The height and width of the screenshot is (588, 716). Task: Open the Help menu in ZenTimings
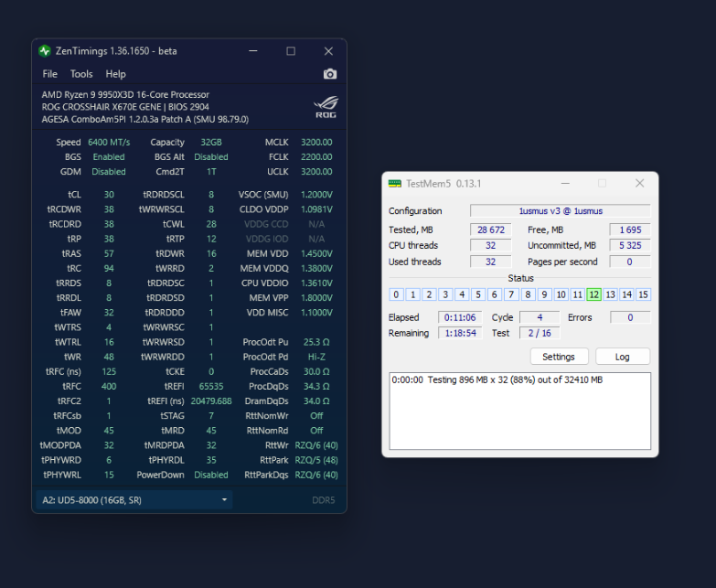[x=116, y=74]
